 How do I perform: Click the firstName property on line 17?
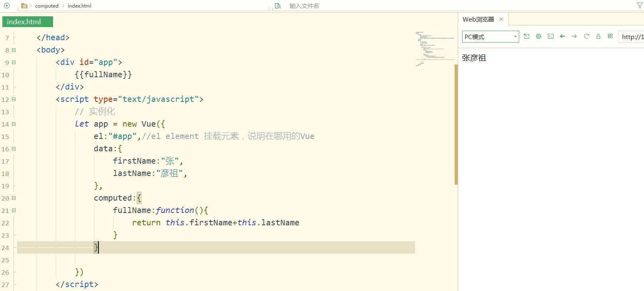(x=134, y=161)
